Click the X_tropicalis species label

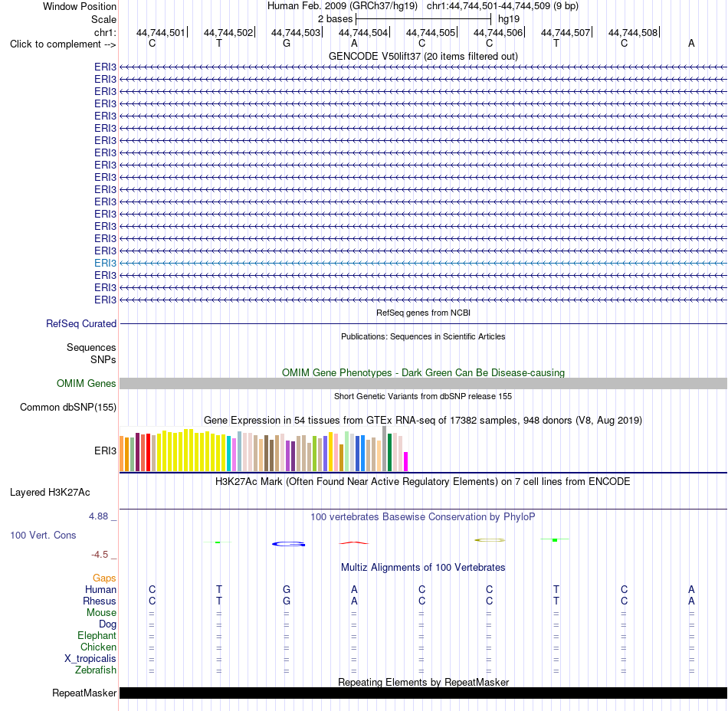pyautogui.click(x=90, y=659)
